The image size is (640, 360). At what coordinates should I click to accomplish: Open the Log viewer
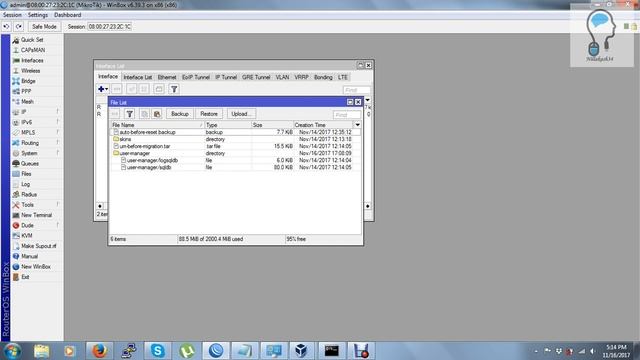[25, 184]
